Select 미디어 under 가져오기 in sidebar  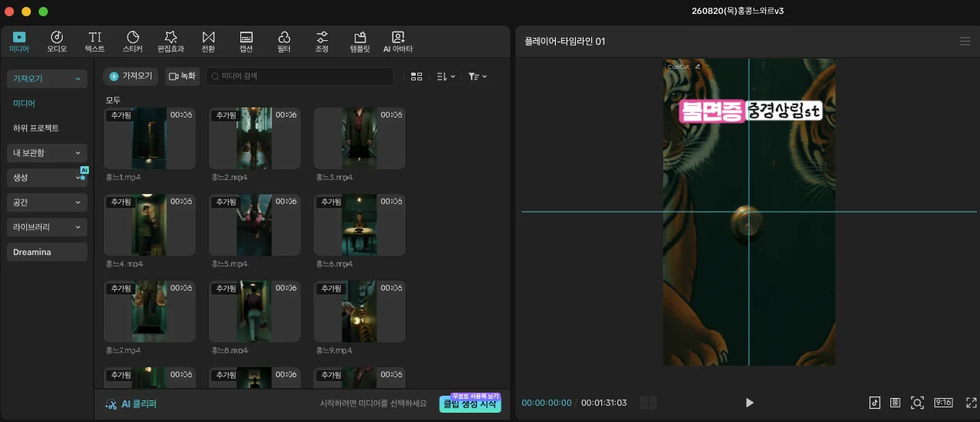click(x=24, y=104)
